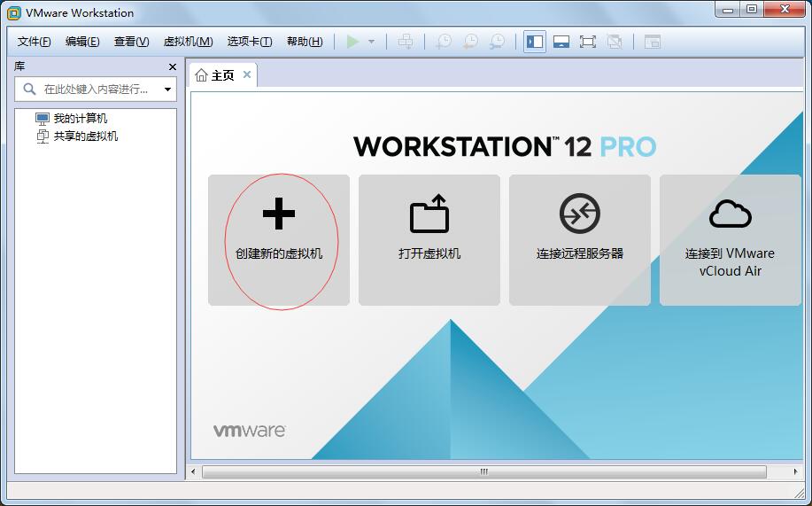The width and height of the screenshot is (812, 506).
Task: Click the 创建新的虚拟机 tile
Action: 279,240
